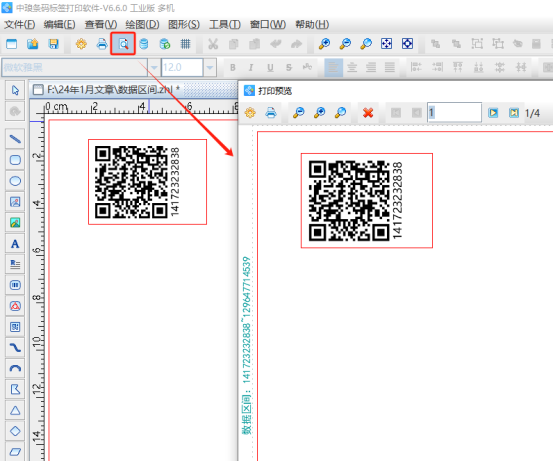The image size is (554, 461).
Task: Expand the font size dropdown
Action: coord(210,67)
